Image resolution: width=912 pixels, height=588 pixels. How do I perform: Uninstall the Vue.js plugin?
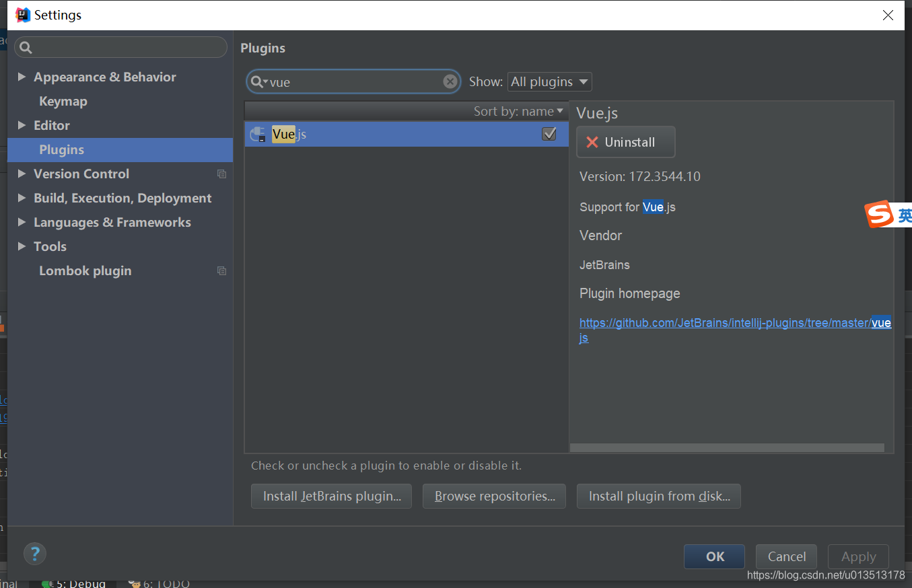pos(626,142)
